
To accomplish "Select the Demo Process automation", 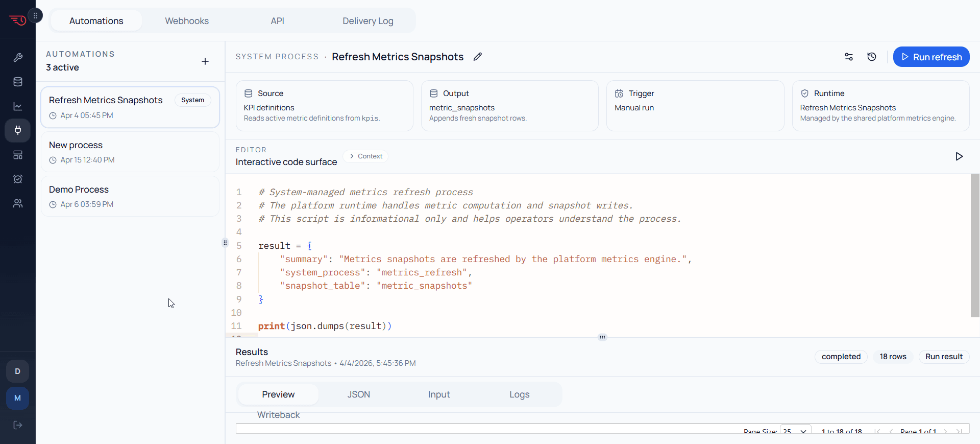I will [130, 196].
